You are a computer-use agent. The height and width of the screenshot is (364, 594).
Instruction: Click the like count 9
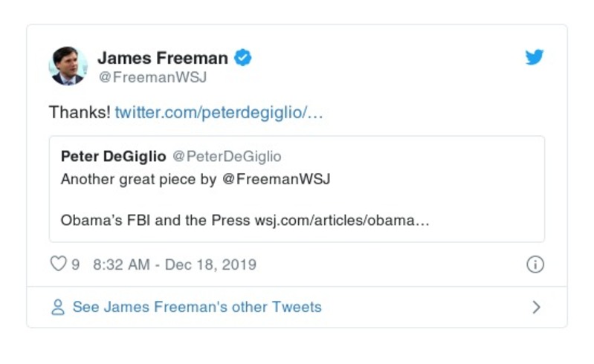[76, 264]
